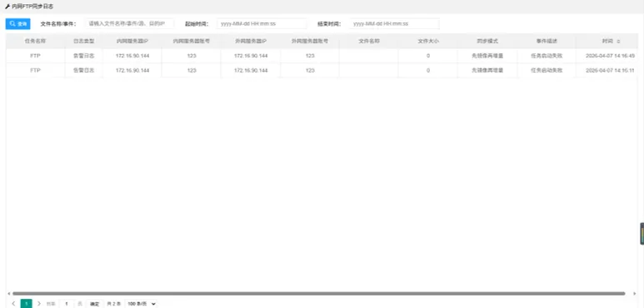Click the 文件大小 column header
The image size is (644, 308).
[428, 41]
